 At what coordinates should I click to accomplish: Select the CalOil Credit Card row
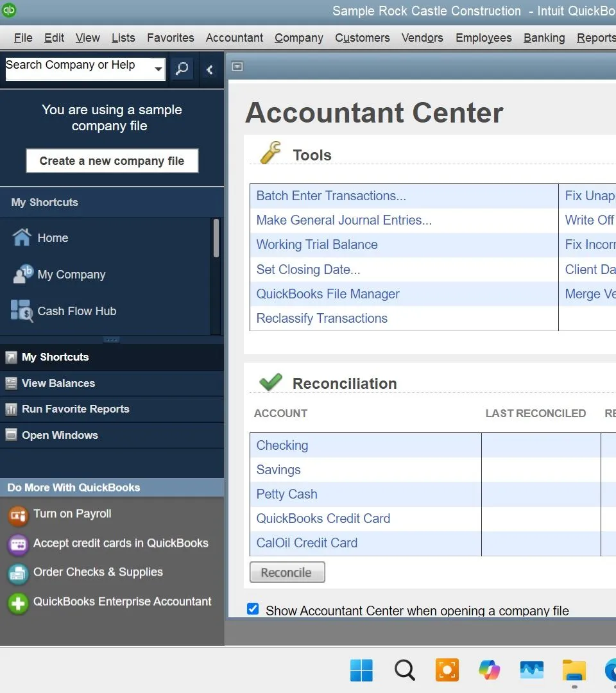366,543
